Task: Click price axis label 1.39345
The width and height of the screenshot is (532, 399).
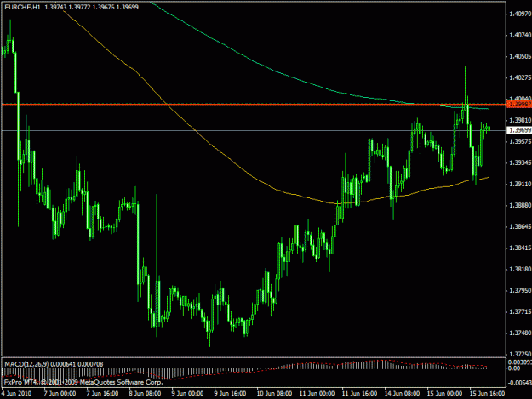Action: tap(520, 162)
